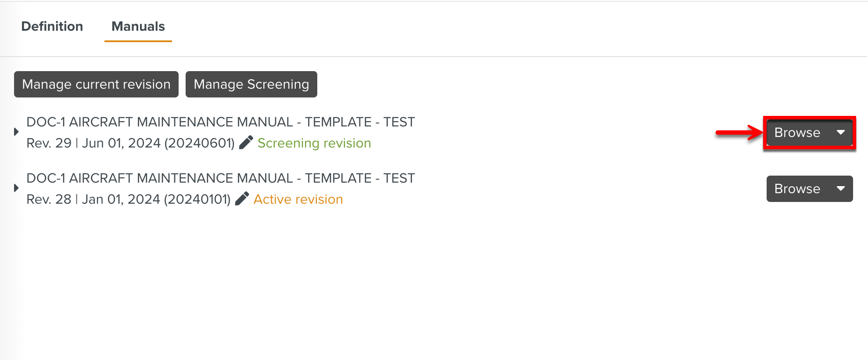
Task: Expand the Rev. 29 screening revision row
Action: pyautogui.click(x=16, y=132)
